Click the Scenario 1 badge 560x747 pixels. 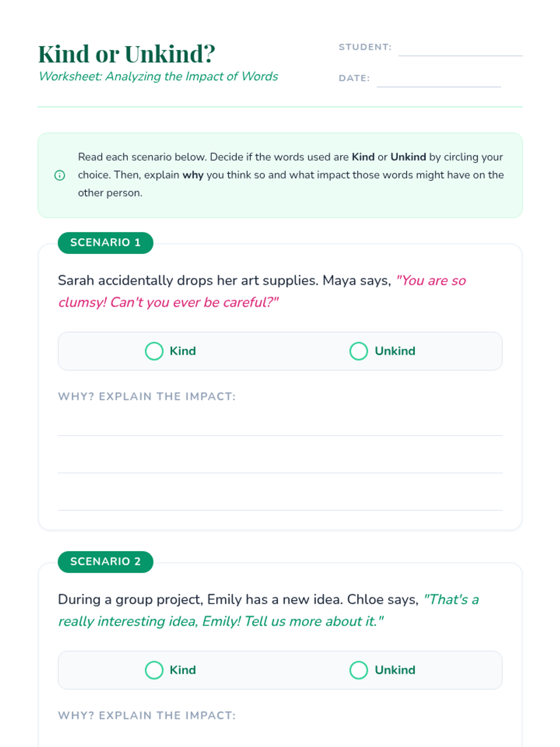(x=105, y=243)
